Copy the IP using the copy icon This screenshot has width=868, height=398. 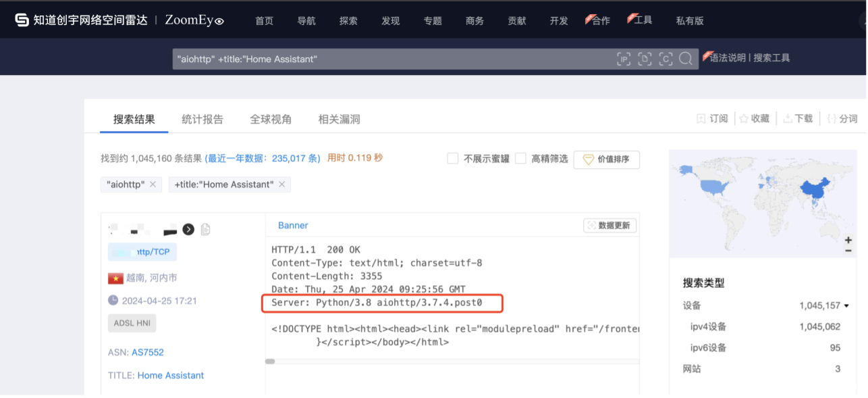click(x=205, y=230)
